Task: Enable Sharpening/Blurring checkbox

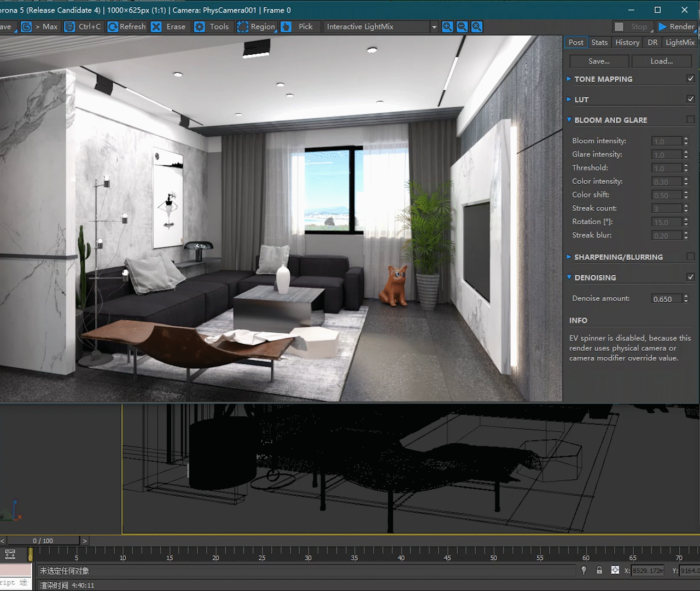Action: (x=691, y=257)
